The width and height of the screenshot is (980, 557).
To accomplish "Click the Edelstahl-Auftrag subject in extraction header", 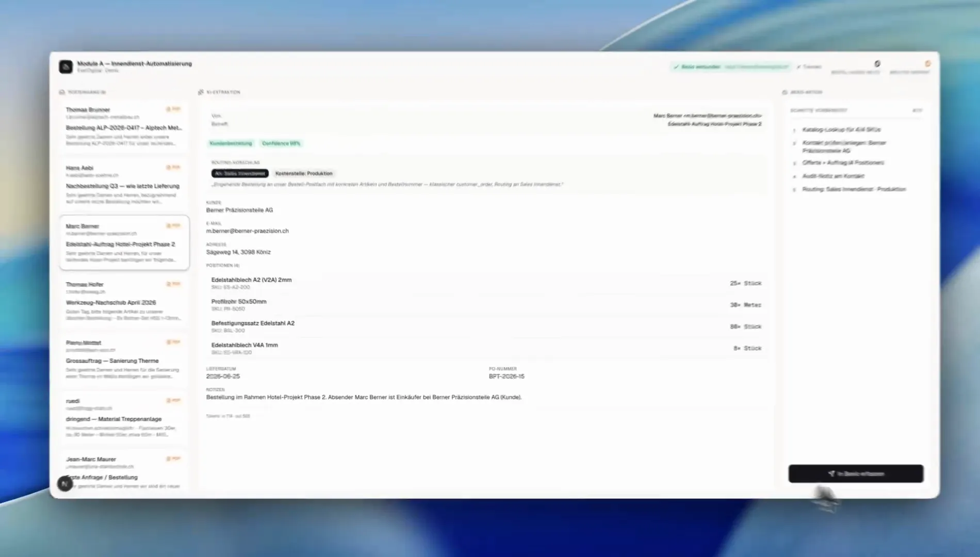I will point(714,124).
